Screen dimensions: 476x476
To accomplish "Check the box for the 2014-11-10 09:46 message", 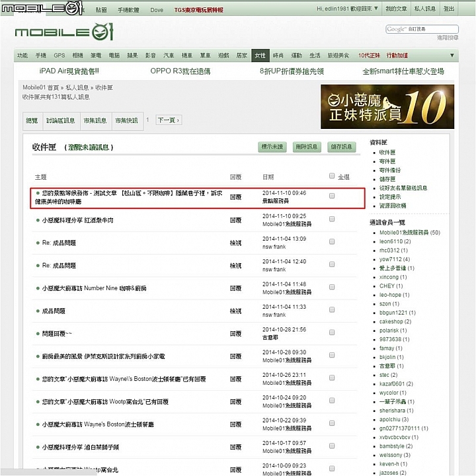I will click(332, 196).
